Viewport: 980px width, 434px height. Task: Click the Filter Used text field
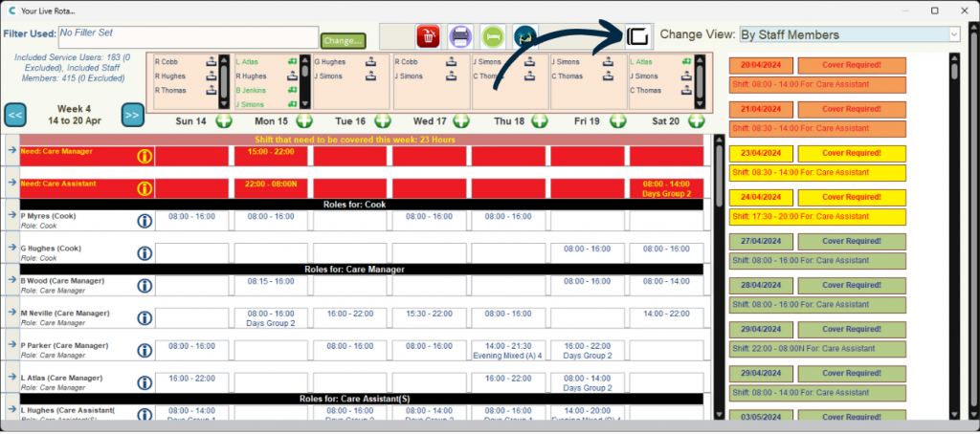(x=187, y=35)
